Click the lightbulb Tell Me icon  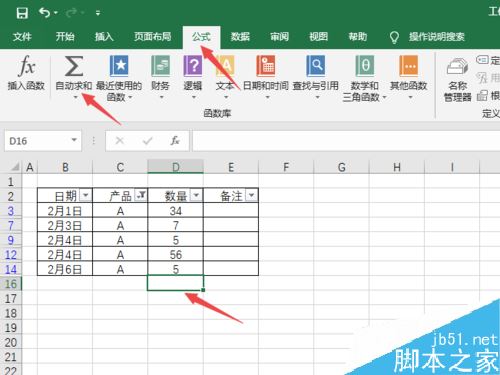(394, 37)
